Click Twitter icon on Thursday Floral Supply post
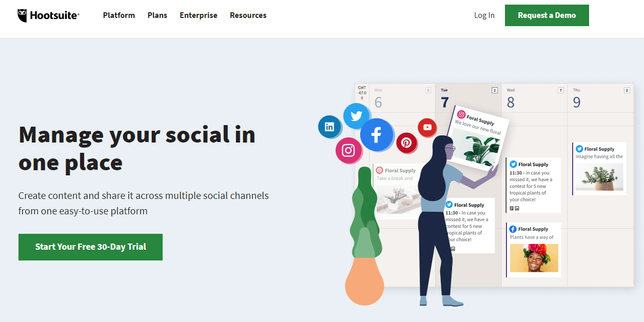Screen dimensions: 644x322 (x=579, y=149)
